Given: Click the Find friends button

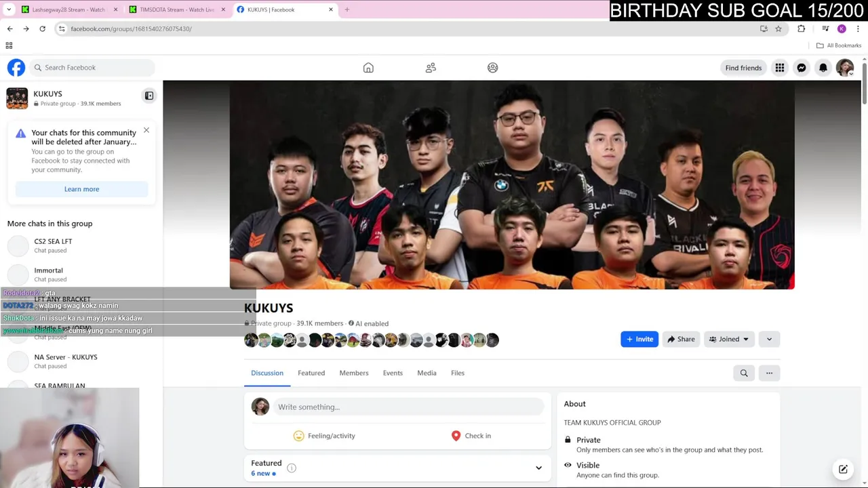Looking at the screenshot, I should (x=743, y=68).
